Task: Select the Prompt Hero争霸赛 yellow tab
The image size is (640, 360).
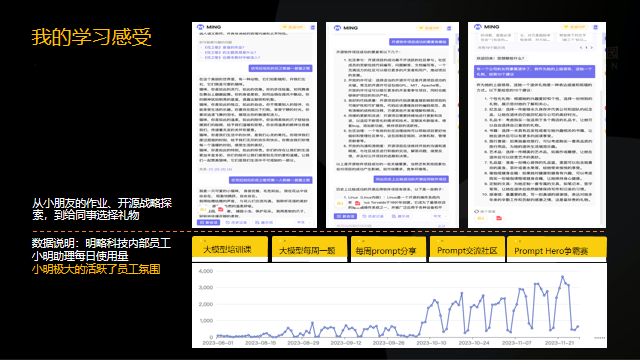Action: tap(557, 249)
